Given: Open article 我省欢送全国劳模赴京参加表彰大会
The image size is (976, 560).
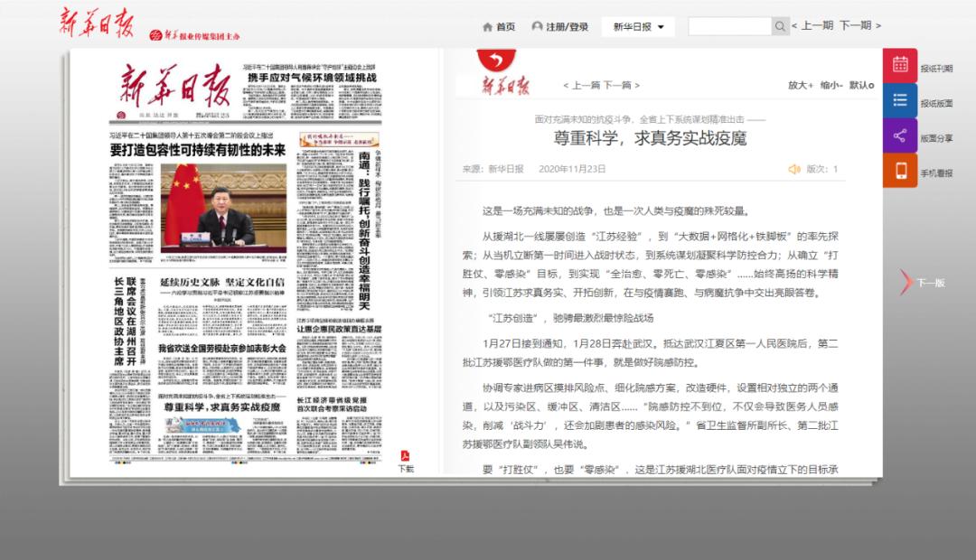Looking at the screenshot, I should click(x=222, y=349).
